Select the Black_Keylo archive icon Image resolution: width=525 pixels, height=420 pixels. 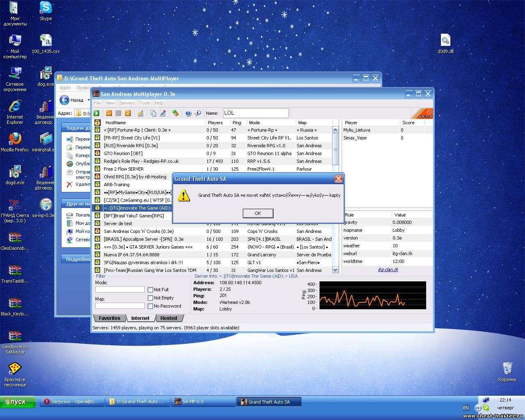(x=15, y=306)
